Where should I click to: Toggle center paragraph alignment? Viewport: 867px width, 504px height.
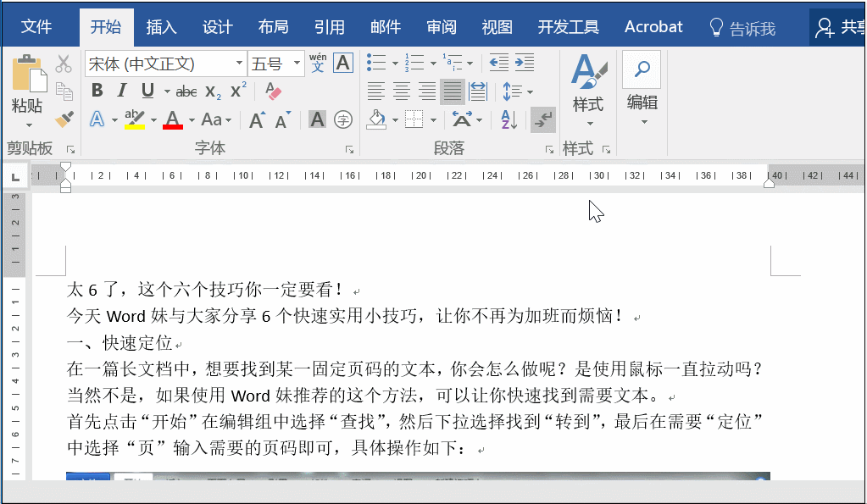(x=401, y=91)
